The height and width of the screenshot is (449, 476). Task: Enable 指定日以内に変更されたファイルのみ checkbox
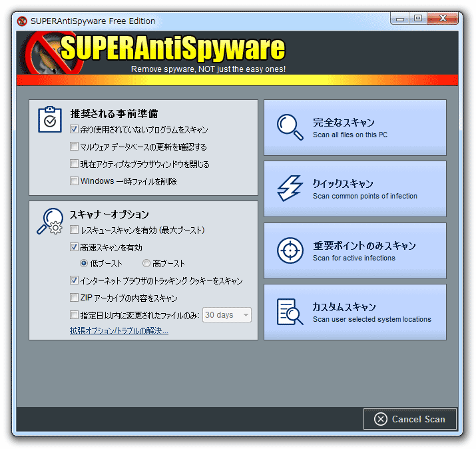(74, 314)
